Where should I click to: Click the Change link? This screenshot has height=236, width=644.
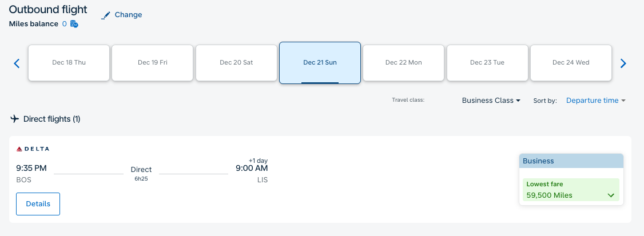pos(129,15)
